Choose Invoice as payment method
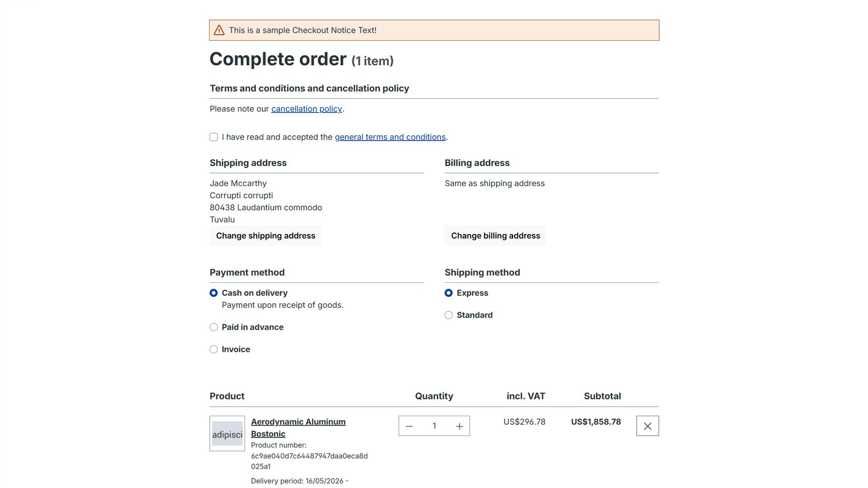Image resolution: width=868 pixels, height=488 pixels. click(x=214, y=349)
